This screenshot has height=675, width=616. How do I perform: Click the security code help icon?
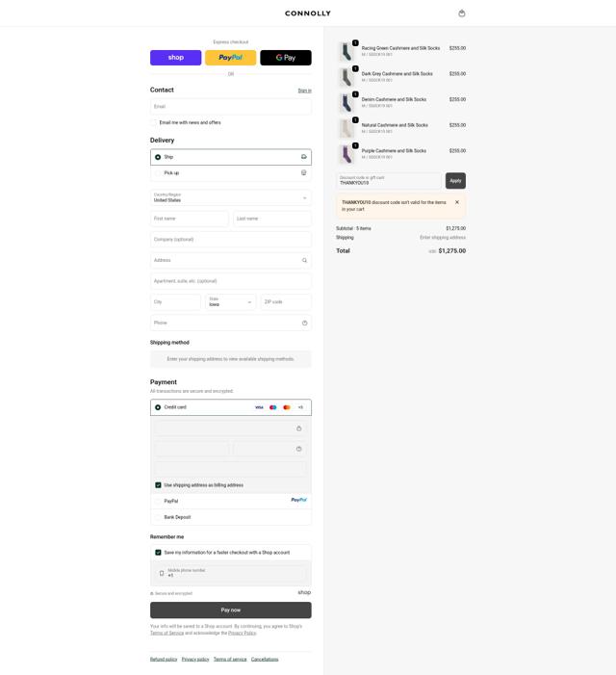click(299, 449)
